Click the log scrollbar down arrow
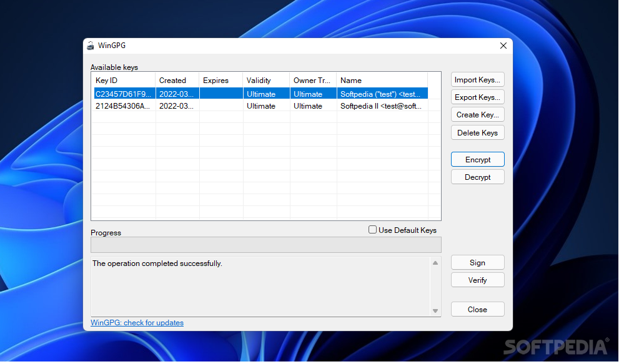Screen dimensions: 619x364 (435, 311)
